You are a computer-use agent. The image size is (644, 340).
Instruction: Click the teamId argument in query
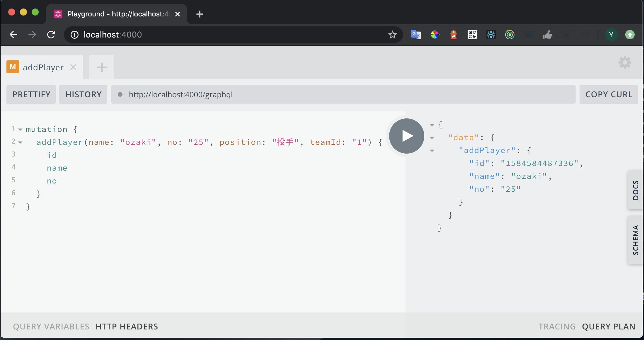point(326,142)
